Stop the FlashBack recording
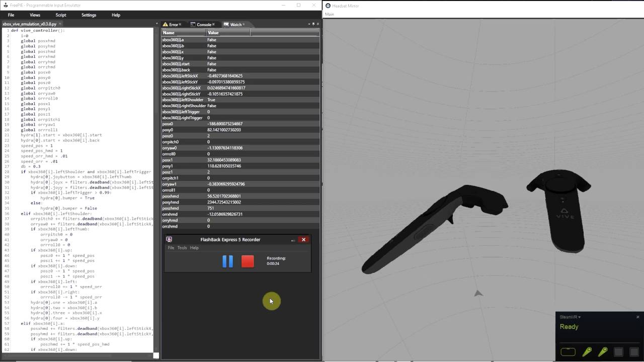 coord(248,261)
